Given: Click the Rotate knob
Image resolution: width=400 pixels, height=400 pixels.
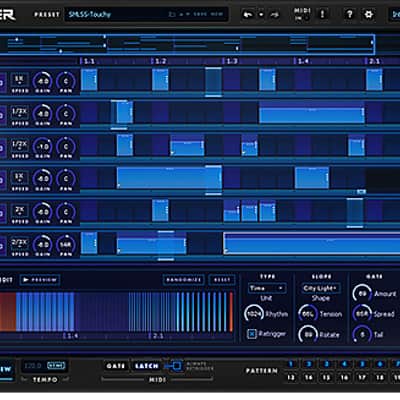Looking at the screenshot, I should click(308, 334).
